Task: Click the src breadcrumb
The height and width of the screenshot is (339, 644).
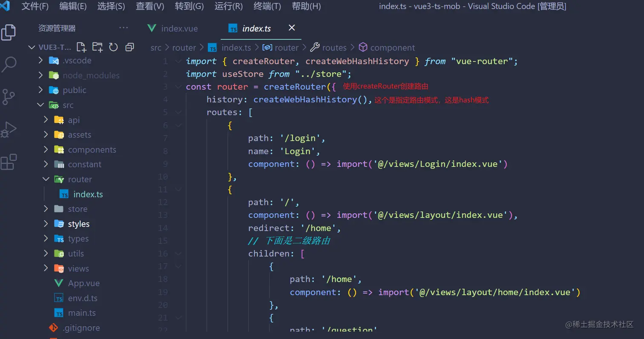Action: [x=156, y=48]
